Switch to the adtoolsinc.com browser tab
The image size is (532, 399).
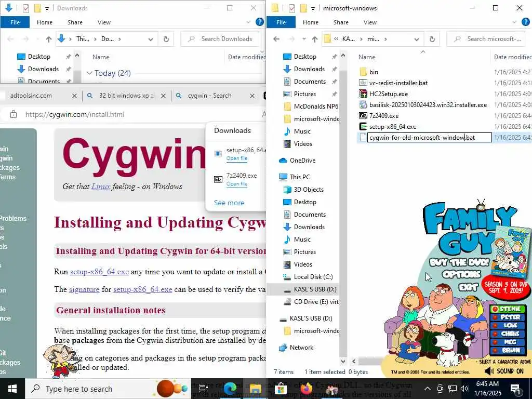click(39, 96)
